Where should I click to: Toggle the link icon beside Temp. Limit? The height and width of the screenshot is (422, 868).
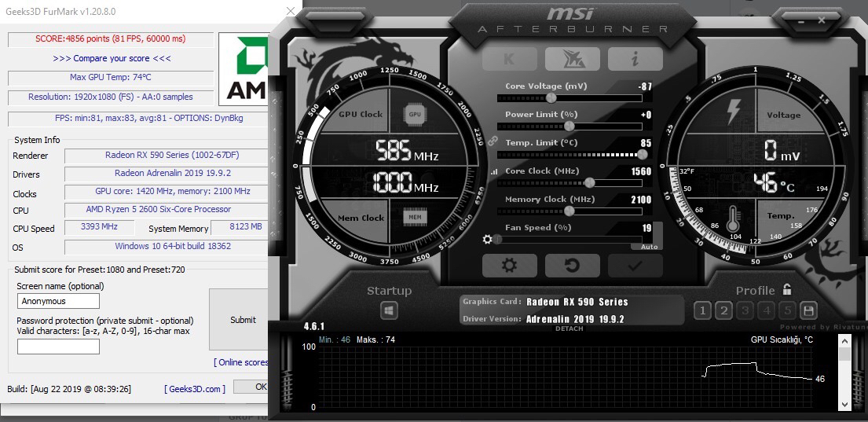coord(493,141)
